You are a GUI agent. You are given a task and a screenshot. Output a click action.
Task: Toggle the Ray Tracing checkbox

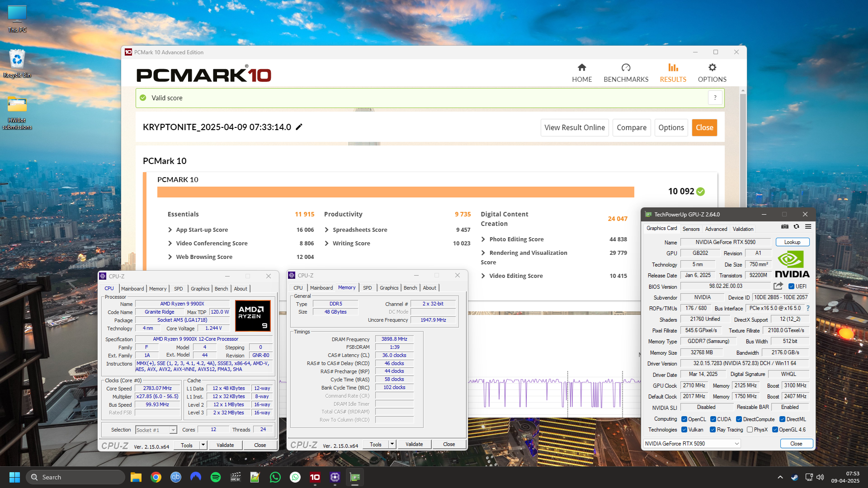713,430
